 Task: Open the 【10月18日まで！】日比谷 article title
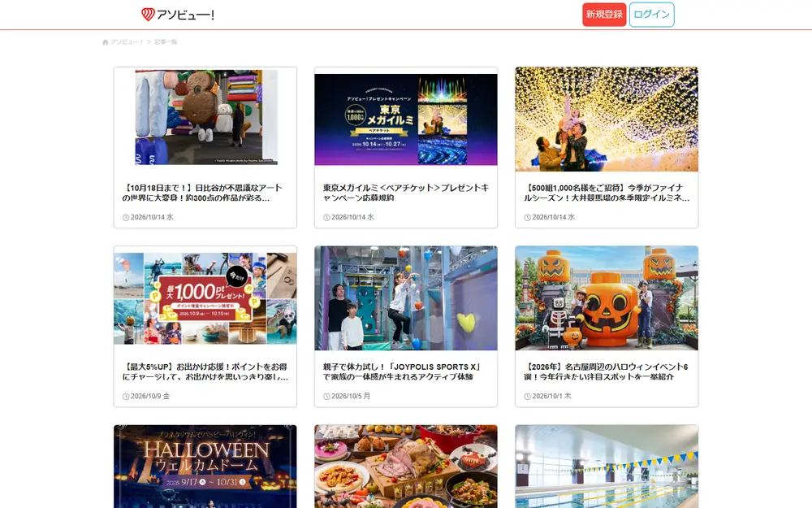(202, 193)
